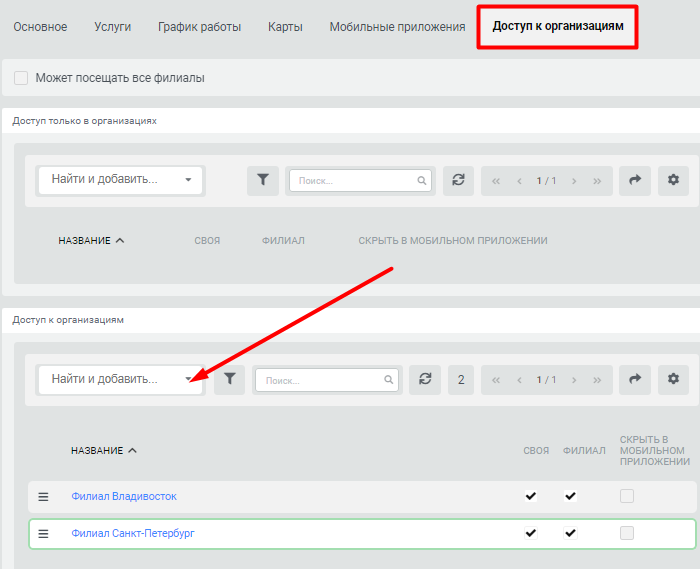Click export arrow in lower toolbar

point(635,380)
